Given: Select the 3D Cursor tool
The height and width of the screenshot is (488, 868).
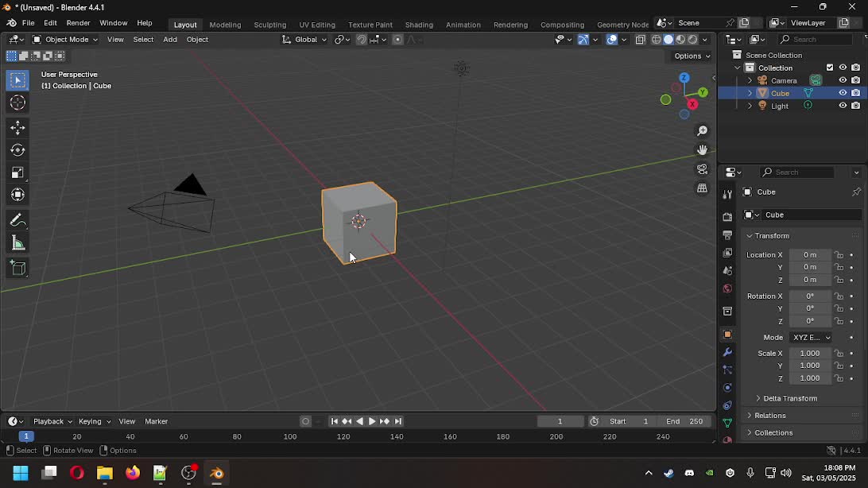Looking at the screenshot, I should click(x=17, y=103).
